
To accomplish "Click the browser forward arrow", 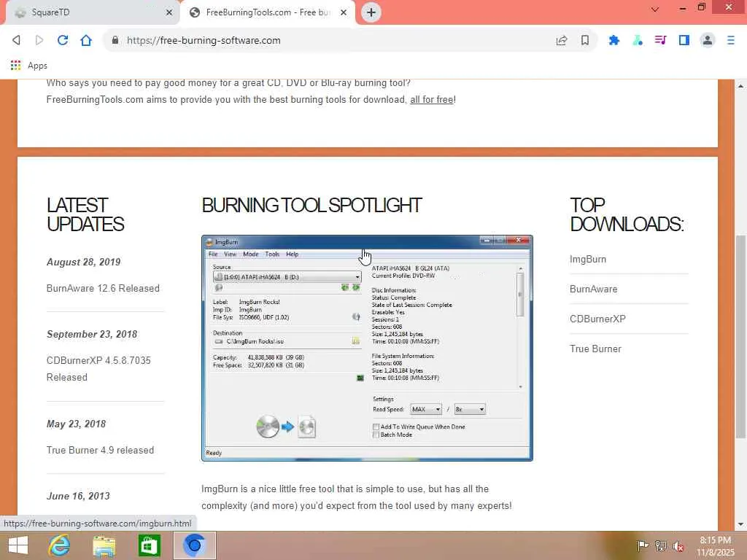I will point(39,41).
